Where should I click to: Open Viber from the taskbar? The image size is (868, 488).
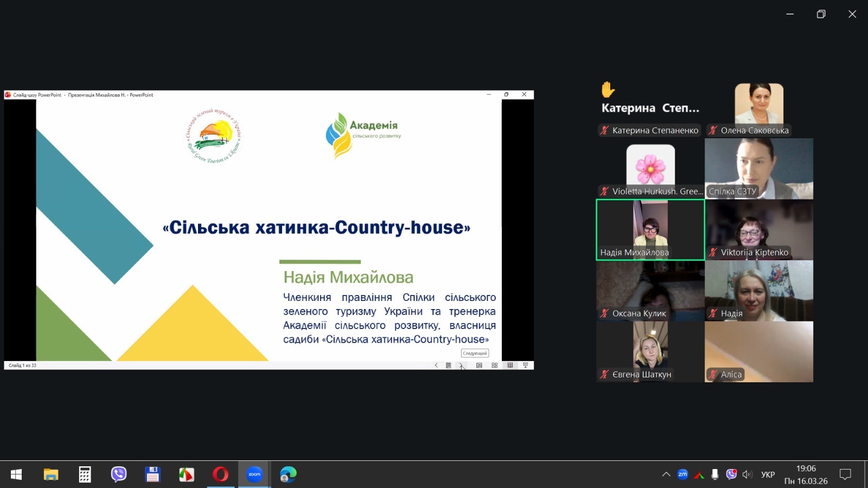click(118, 474)
